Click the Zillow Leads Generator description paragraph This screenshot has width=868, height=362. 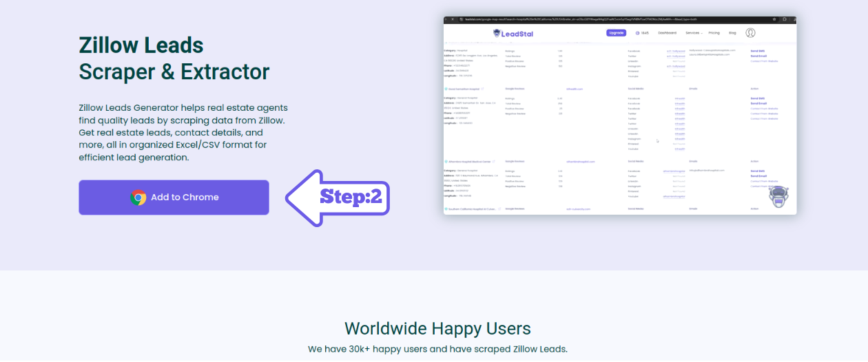click(183, 133)
